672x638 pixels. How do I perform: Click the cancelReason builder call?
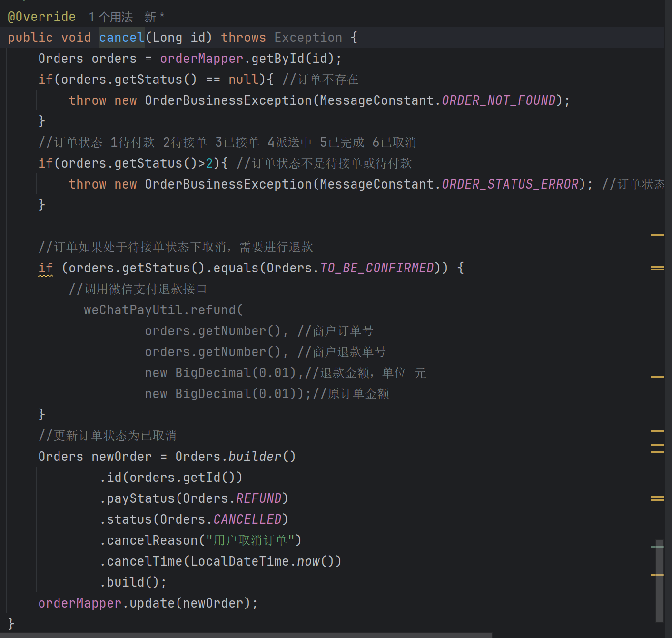tap(152, 540)
